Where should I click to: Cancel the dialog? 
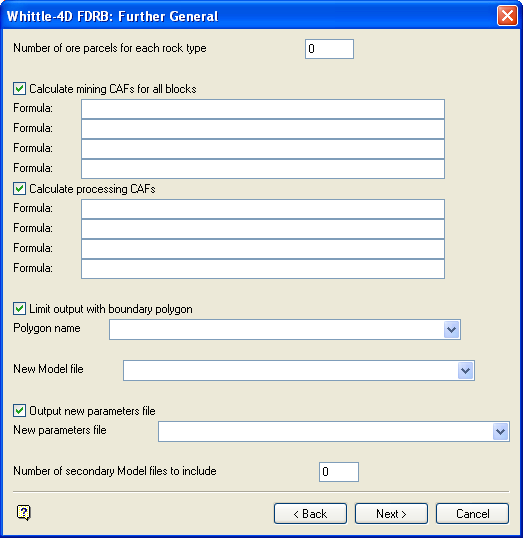click(x=472, y=514)
